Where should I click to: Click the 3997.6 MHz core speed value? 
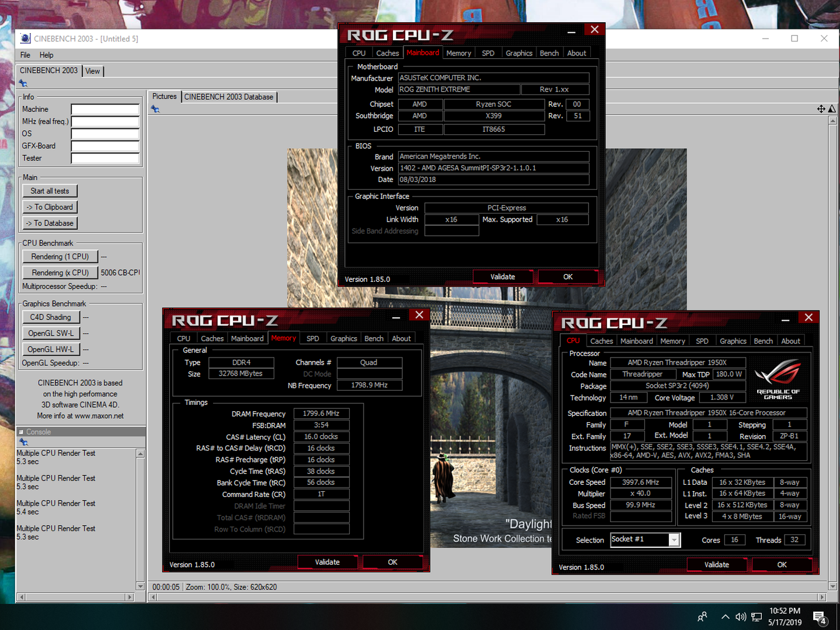tap(640, 482)
